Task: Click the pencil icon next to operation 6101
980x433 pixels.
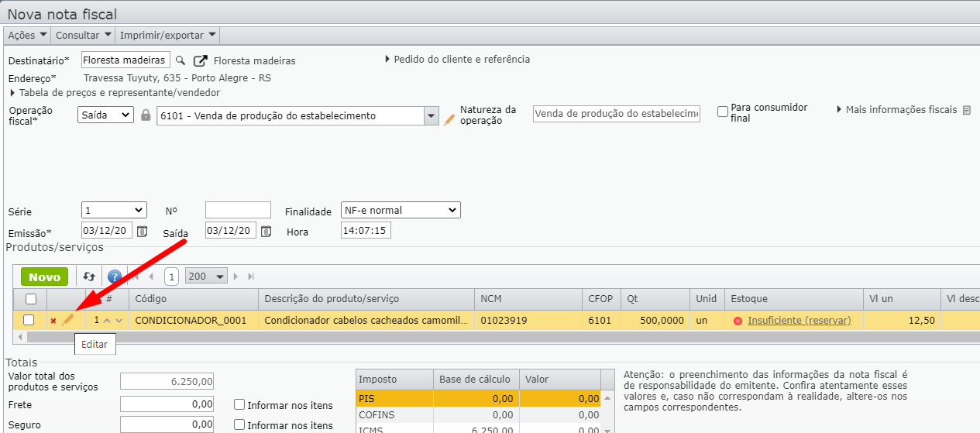Action: point(449,119)
